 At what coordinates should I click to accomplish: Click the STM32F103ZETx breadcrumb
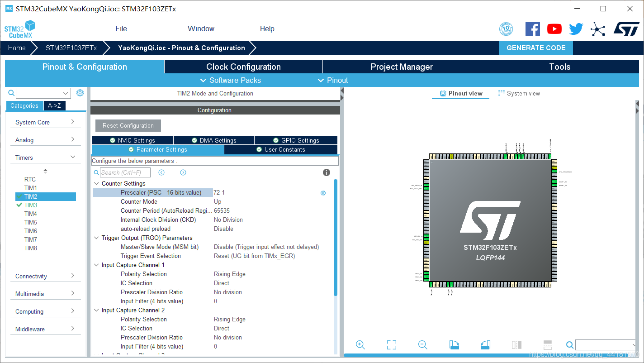(x=71, y=48)
